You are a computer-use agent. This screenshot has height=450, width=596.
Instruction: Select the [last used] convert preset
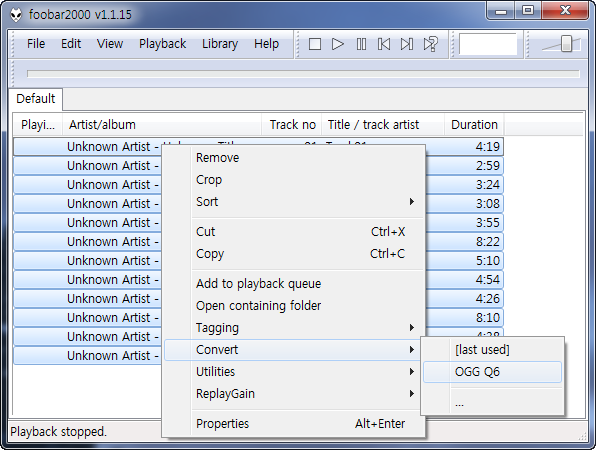(493, 350)
